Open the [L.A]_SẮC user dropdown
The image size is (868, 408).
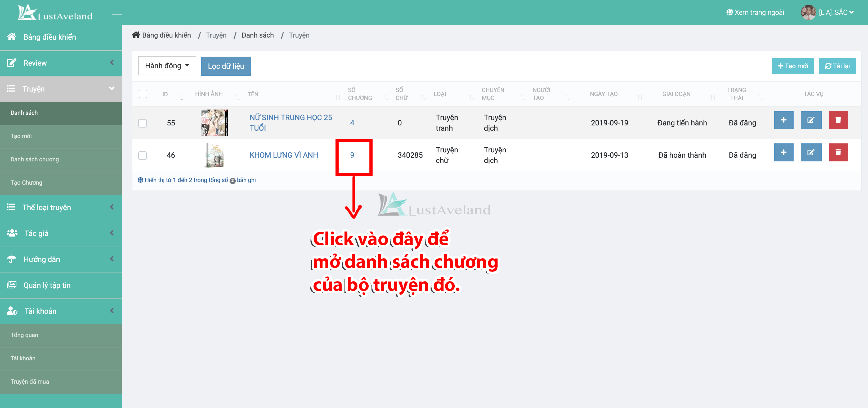(x=836, y=12)
